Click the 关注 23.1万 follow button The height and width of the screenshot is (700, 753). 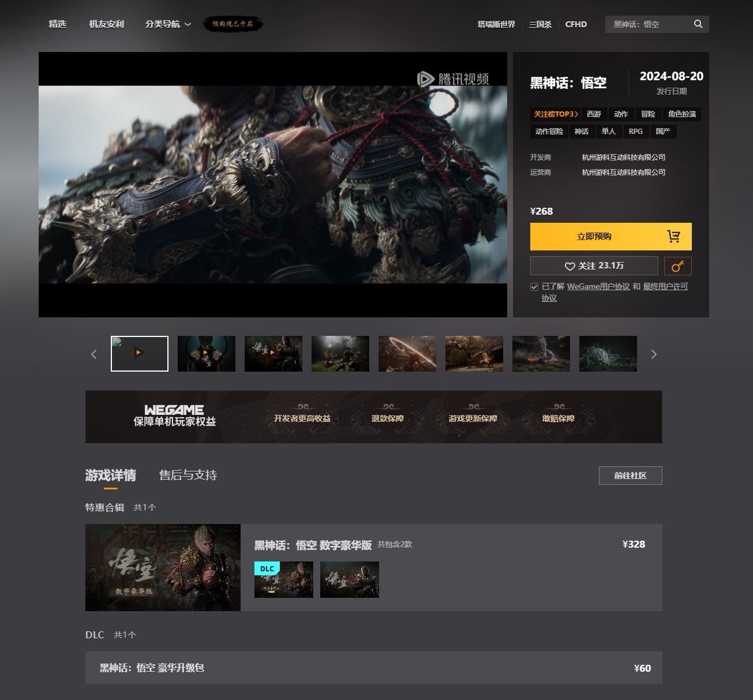[594, 266]
